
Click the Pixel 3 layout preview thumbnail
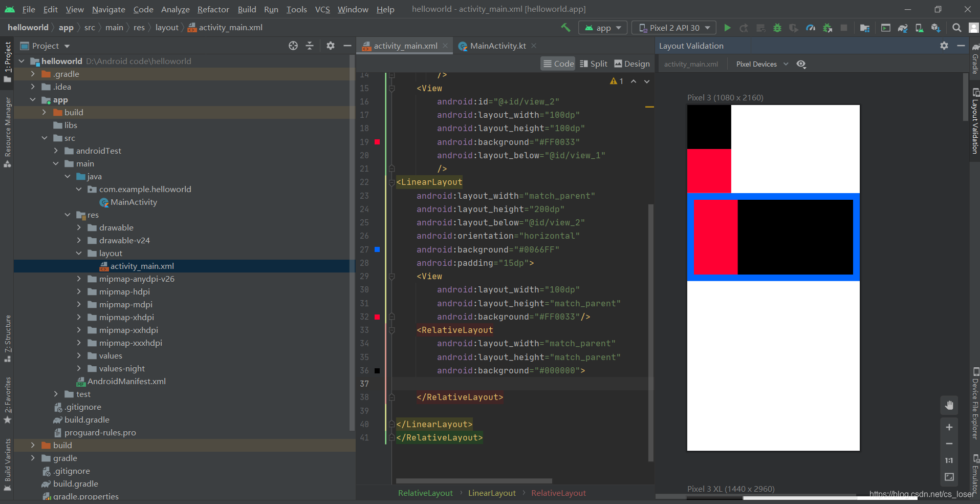pos(773,278)
